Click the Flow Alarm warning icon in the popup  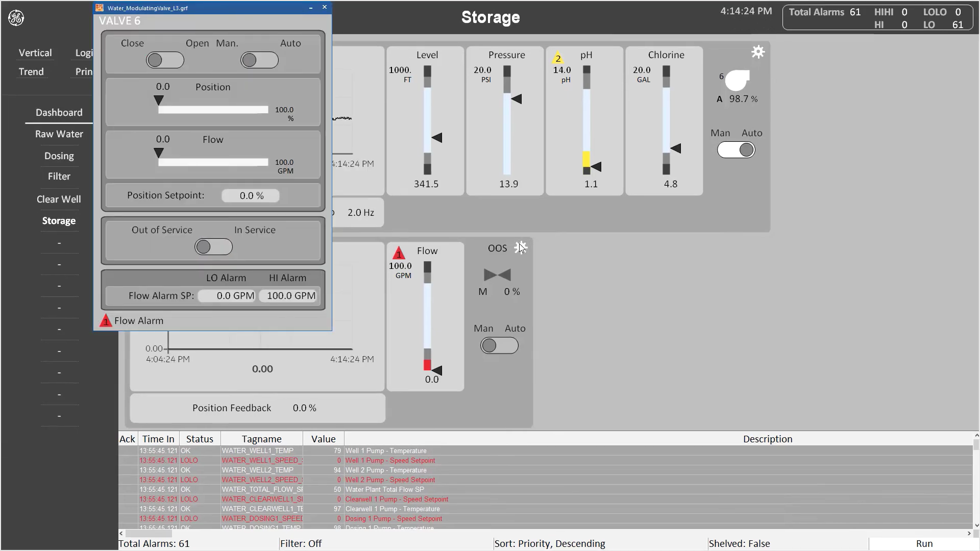click(x=106, y=321)
